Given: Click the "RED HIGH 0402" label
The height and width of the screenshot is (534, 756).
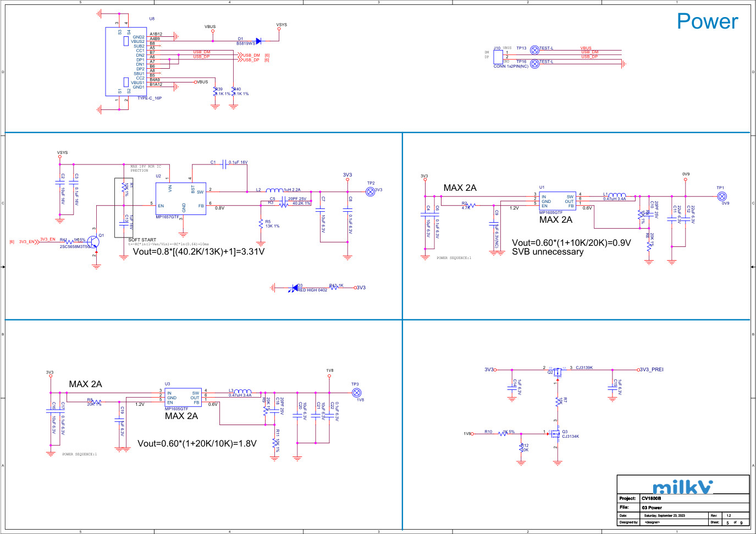Looking at the screenshot, I should [312, 290].
